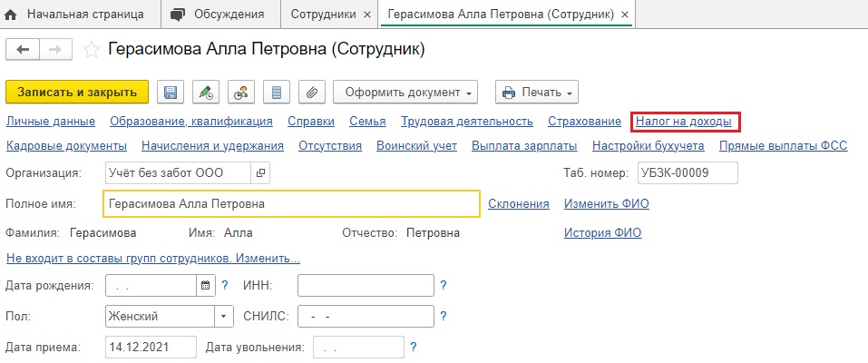The width and height of the screenshot is (868, 363).
Task: Expand the Пол dropdown arrow
Action: click(x=224, y=317)
